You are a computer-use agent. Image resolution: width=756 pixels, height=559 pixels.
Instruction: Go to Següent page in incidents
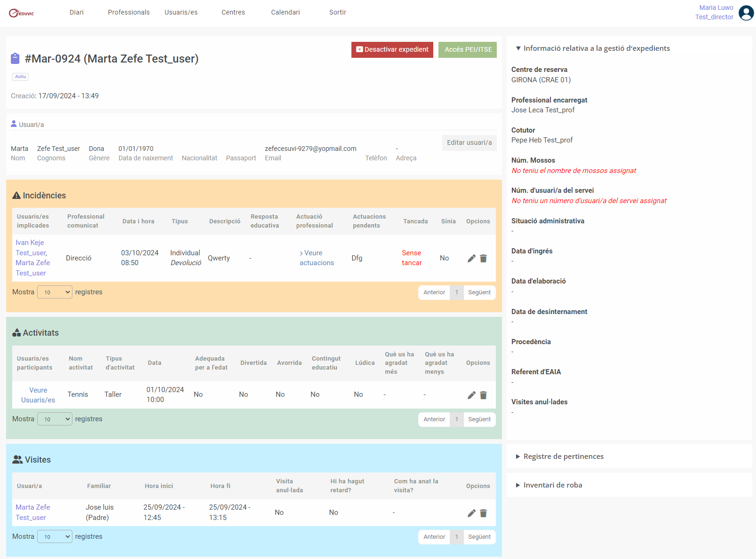[479, 292]
